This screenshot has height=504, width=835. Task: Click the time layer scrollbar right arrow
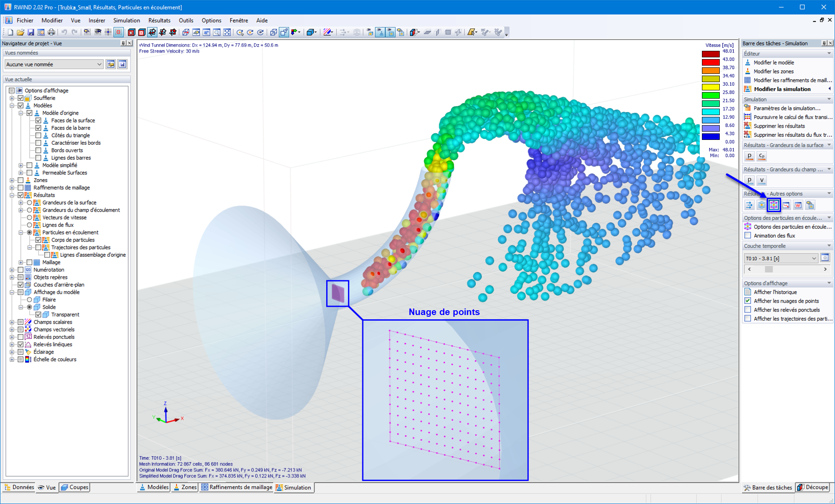point(825,269)
